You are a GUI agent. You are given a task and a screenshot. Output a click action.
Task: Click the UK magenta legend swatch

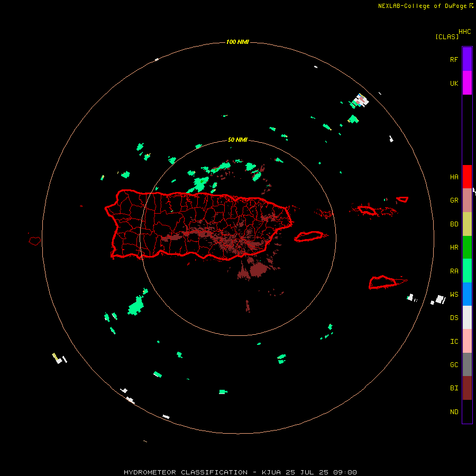pos(467,83)
